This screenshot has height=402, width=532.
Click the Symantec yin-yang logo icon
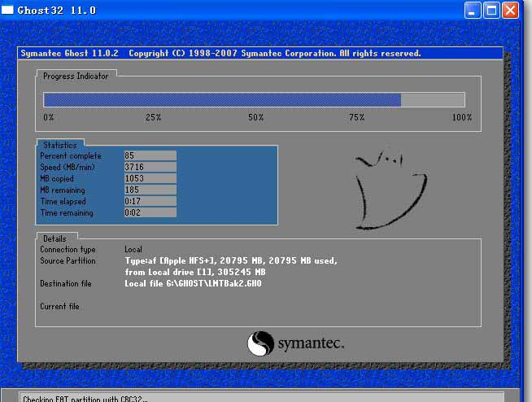coord(260,343)
